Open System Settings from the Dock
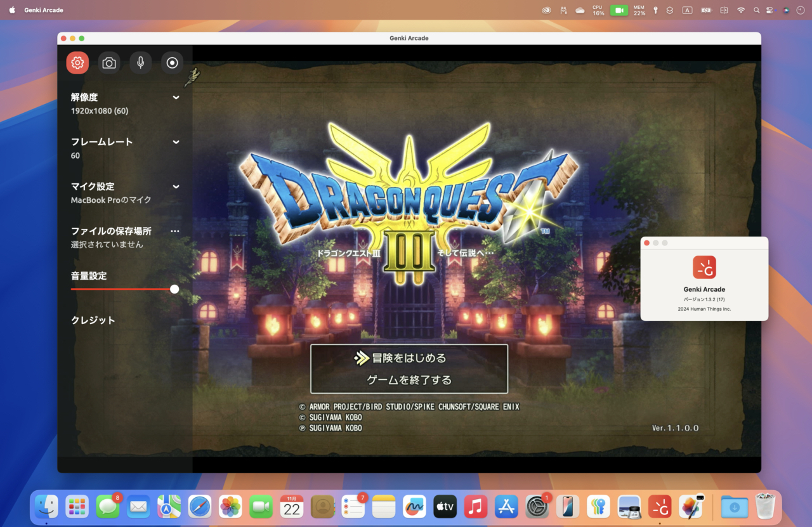Viewport: 812px width, 527px height. click(x=537, y=506)
